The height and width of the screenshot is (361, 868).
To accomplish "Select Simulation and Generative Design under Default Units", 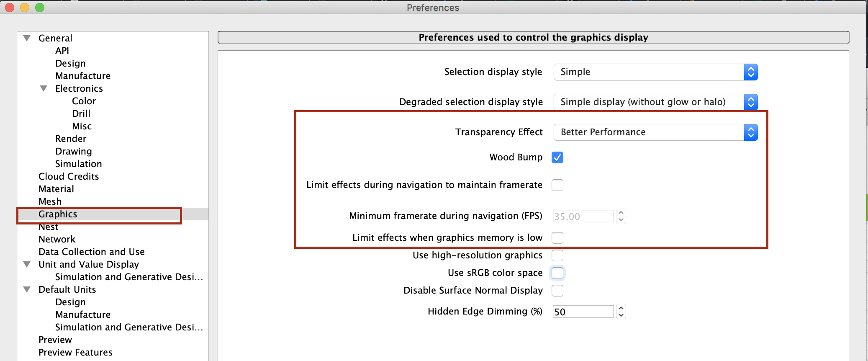I will (129, 327).
